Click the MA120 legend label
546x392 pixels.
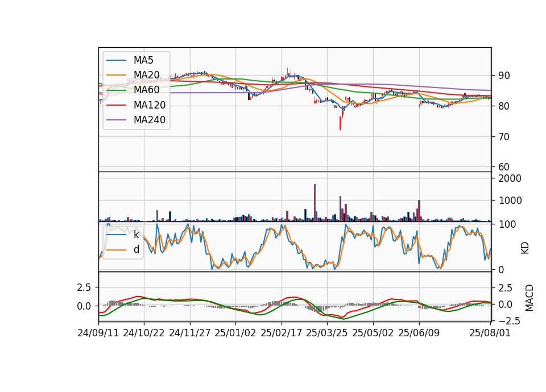point(150,105)
